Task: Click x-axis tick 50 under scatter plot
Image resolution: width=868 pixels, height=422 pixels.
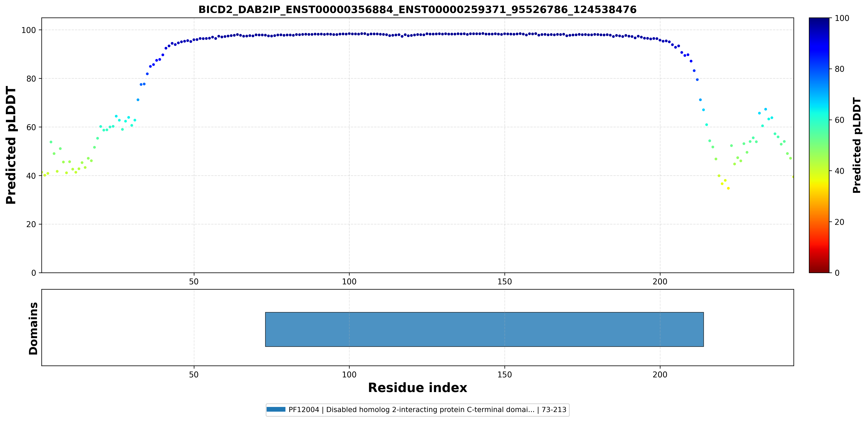Action: point(194,281)
